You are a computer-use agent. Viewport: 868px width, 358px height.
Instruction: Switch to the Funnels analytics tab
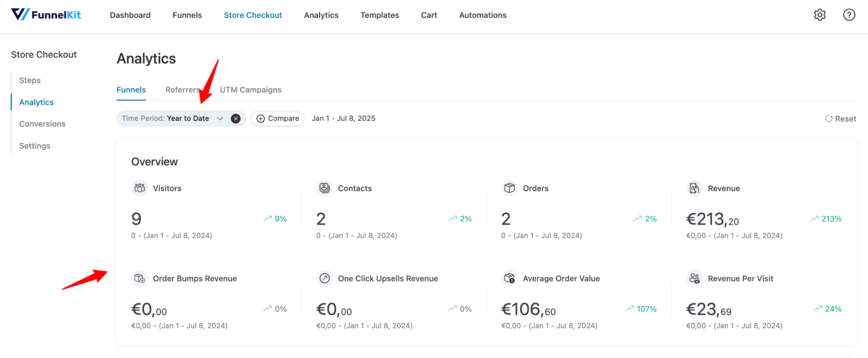pos(131,90)
